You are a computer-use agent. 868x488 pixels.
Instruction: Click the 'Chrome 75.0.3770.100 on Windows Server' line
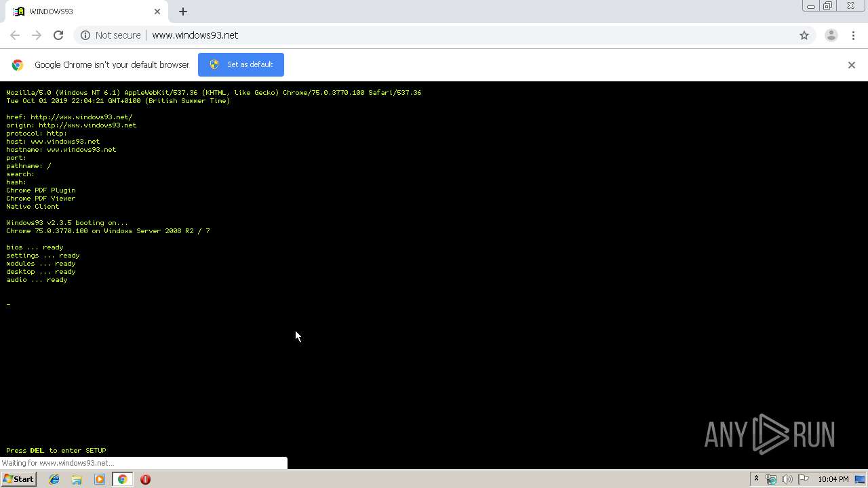pyautogui.click(x=108, y=230)
